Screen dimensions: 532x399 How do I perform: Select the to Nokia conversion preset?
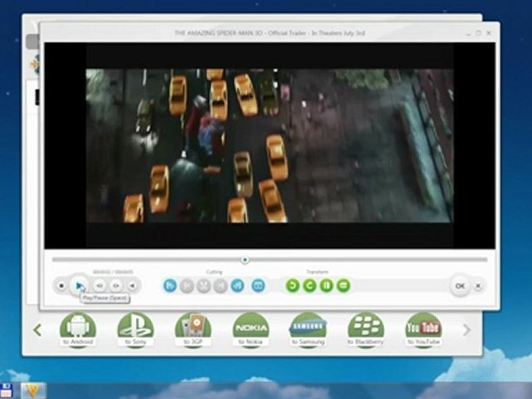tap(250, 330)
